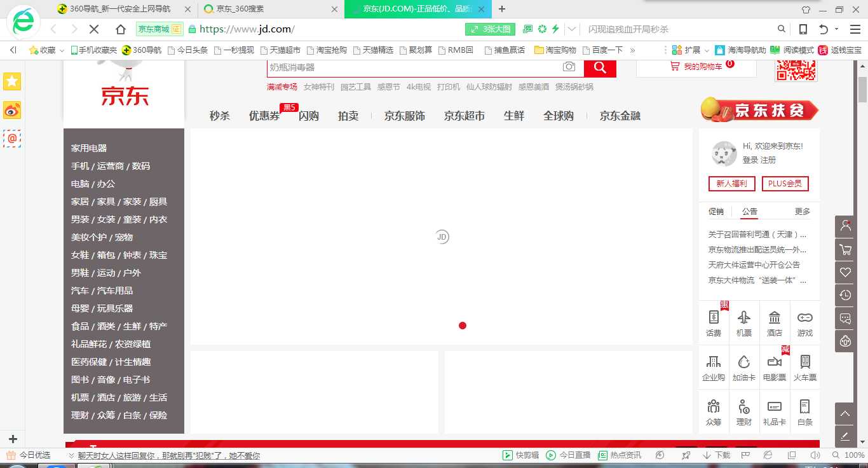This screenshot has width=868, height=468.
Task: Open the 白条 credit icon
Action: (x=805, y=412)
